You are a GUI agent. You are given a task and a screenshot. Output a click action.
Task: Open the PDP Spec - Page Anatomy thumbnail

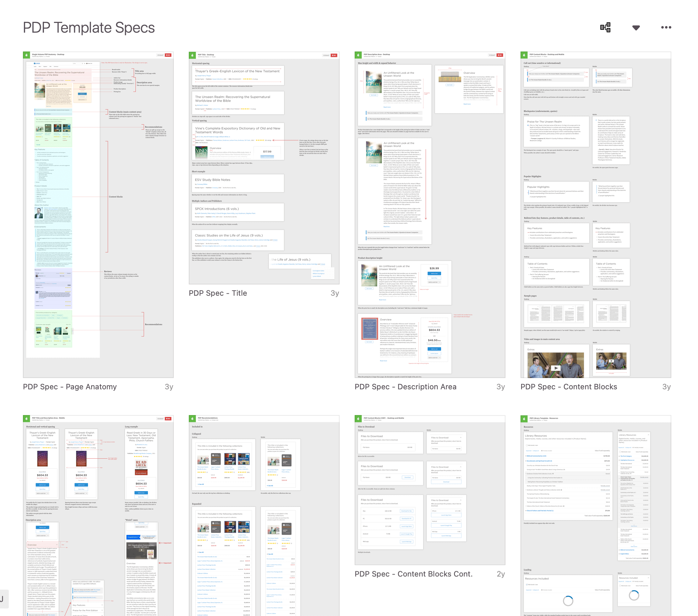[98, 215]
